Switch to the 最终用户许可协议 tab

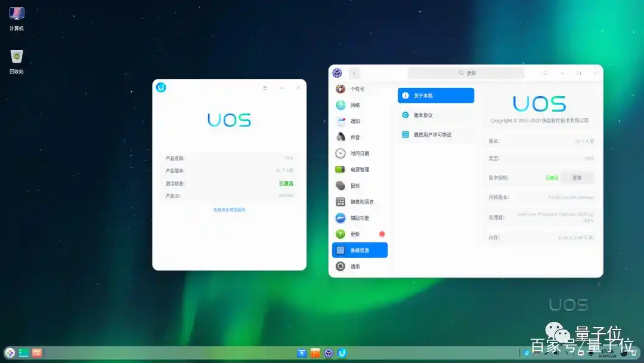click(x=436, y=134)
